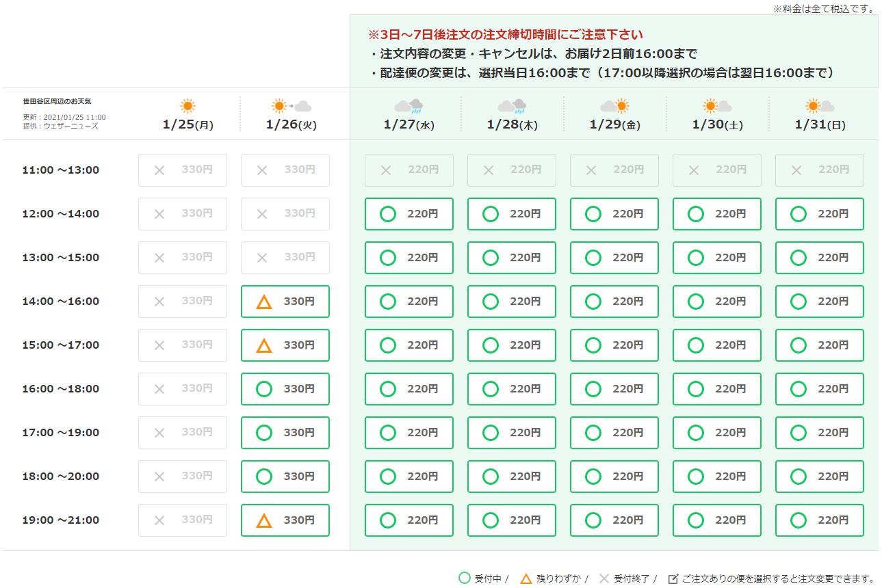Select 1/29 12:00~14:00 slot, 220円

[x=614, y=214]
